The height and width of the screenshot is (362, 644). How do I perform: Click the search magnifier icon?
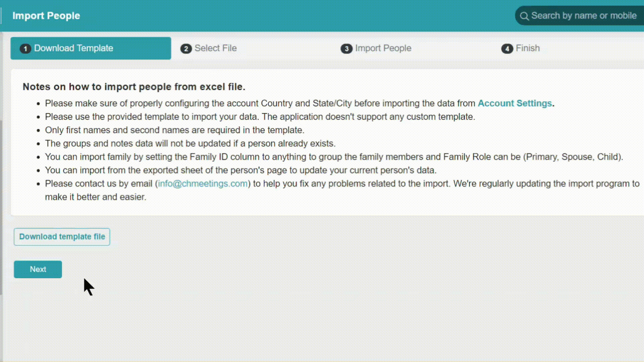coord(524,16)
